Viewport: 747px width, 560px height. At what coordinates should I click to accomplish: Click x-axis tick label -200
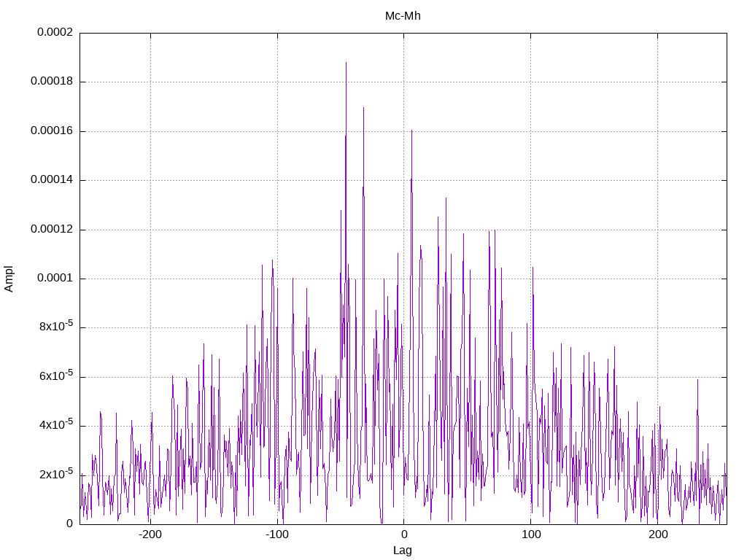pos(150,534)
